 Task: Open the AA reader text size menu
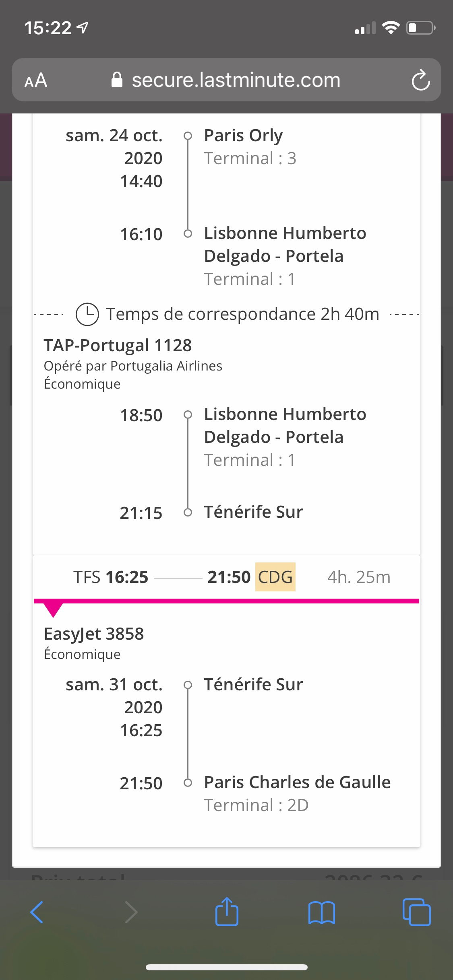point(36,80)
